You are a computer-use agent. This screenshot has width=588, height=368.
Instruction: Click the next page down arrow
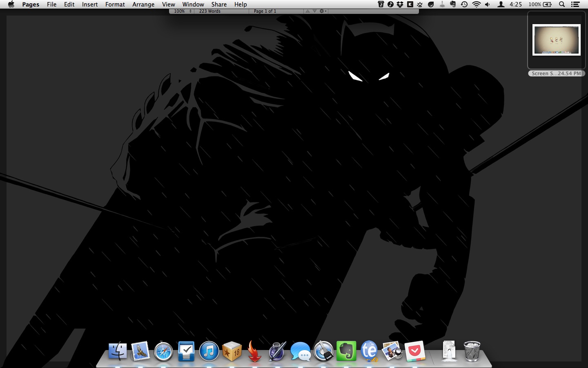[x=314, y=11]
